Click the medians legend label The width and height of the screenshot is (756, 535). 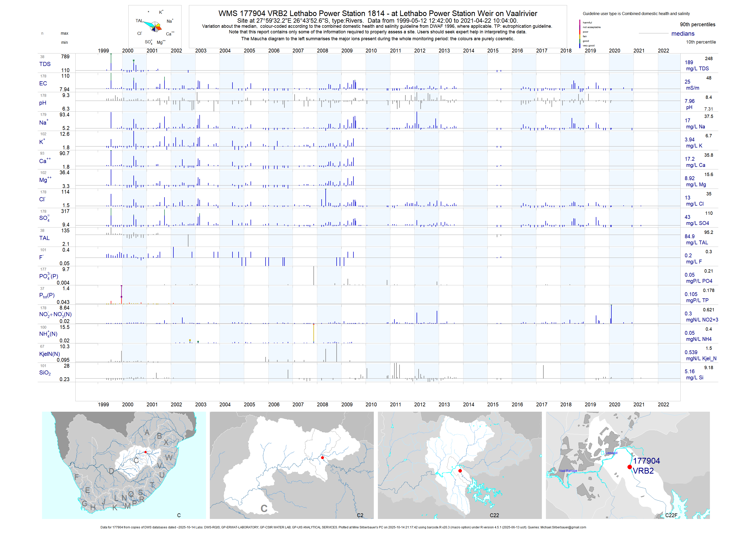coord(683,34)
